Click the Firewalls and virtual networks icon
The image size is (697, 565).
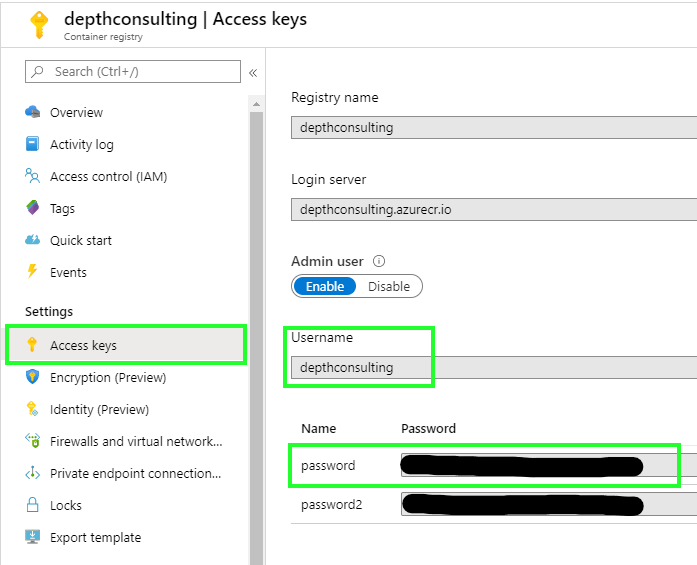[32, 441]
